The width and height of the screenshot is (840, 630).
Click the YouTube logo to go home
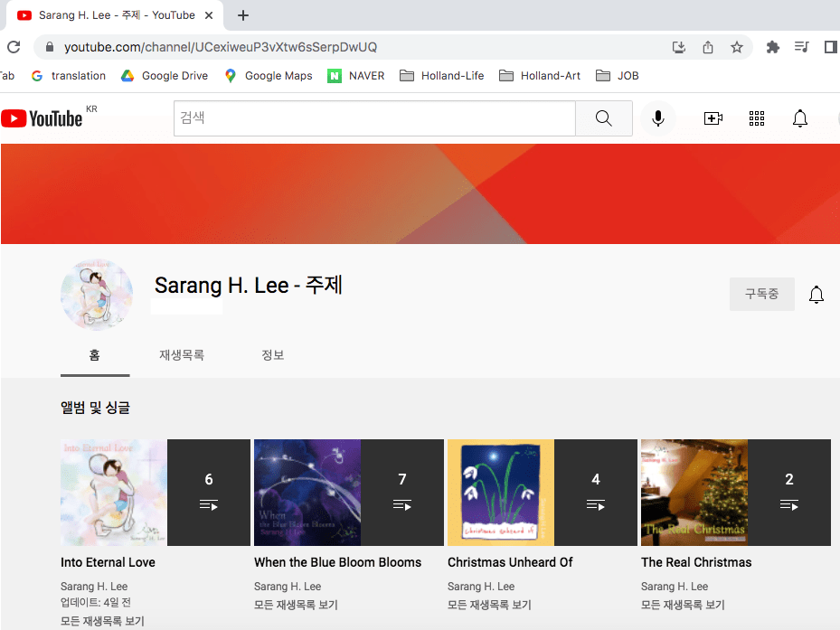point(42,118)
